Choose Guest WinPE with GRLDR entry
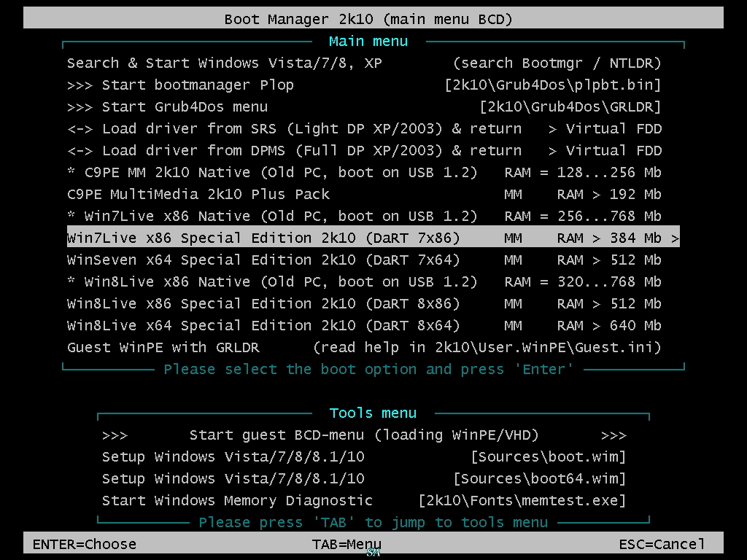The image size is (747, 560). (x=365, y=348)
